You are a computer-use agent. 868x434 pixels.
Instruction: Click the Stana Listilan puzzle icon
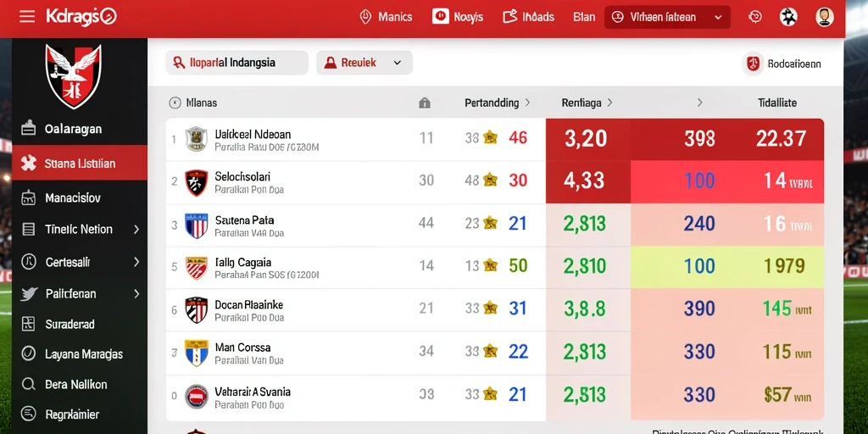[x=28, y=164]
